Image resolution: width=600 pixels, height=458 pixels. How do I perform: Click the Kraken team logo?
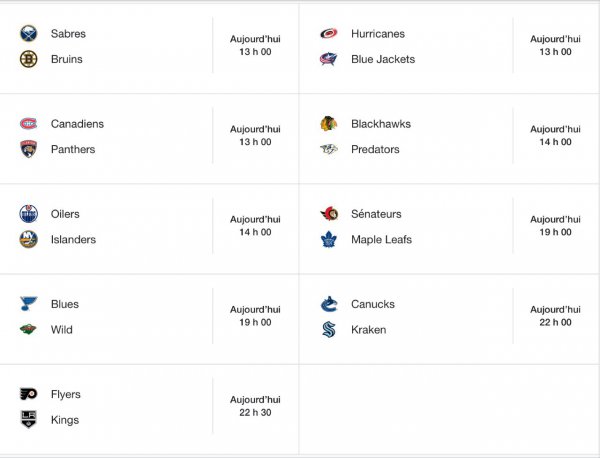pos(328,329)
